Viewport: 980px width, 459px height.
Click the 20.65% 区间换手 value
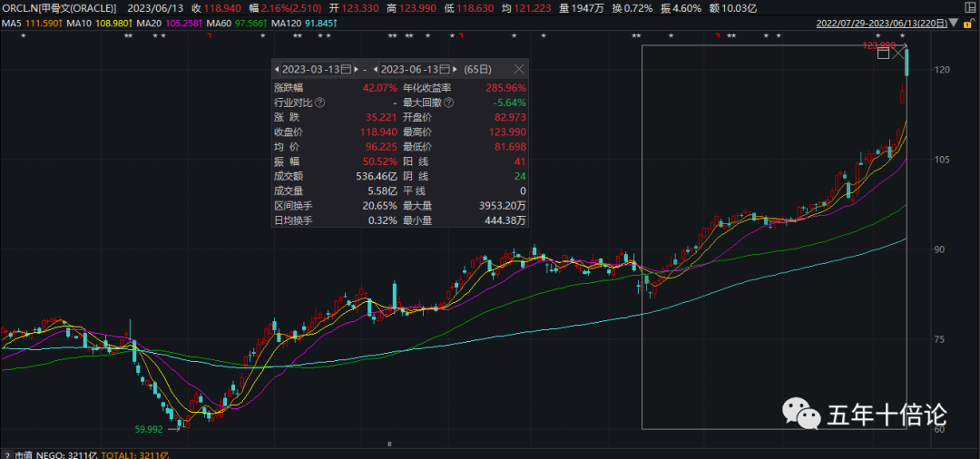point(380,205)
